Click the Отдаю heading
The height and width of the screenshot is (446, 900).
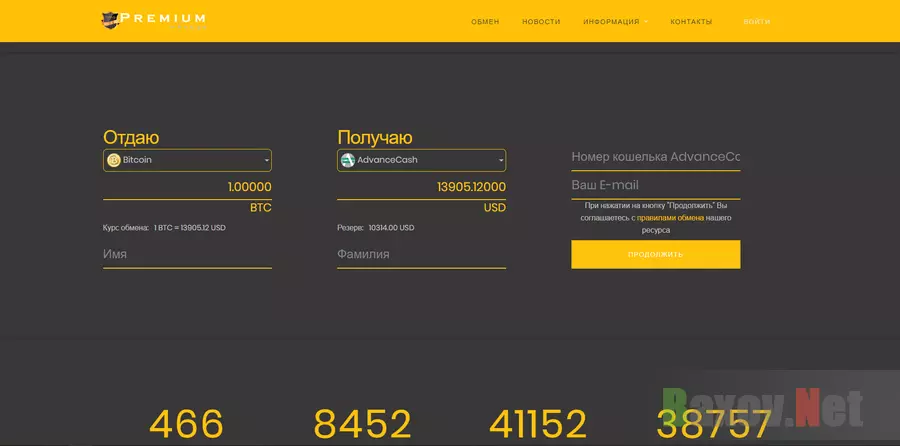tap(131, 137)
